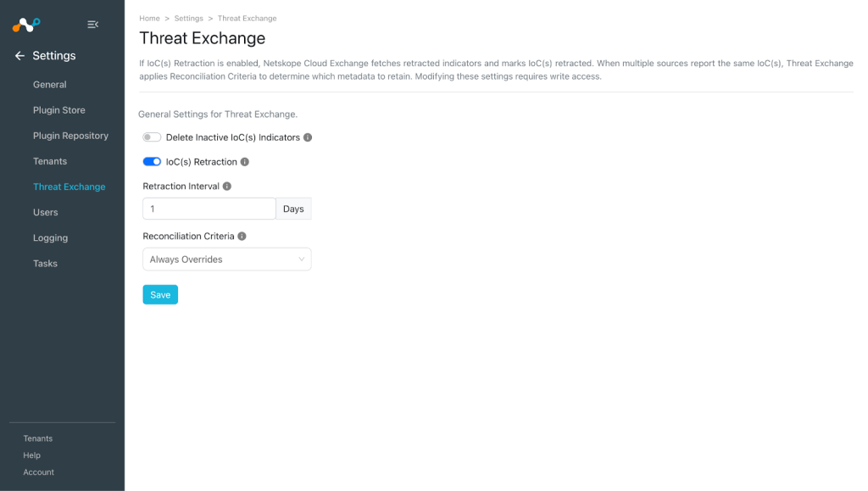Open the info icon beside IoC(s) Retraction
The width and height of the screenshot is (868, 491).
(x=245, y=162)
